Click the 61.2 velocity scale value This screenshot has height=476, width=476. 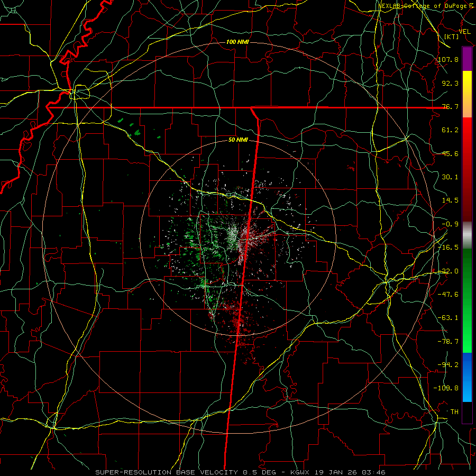point(450,130)
